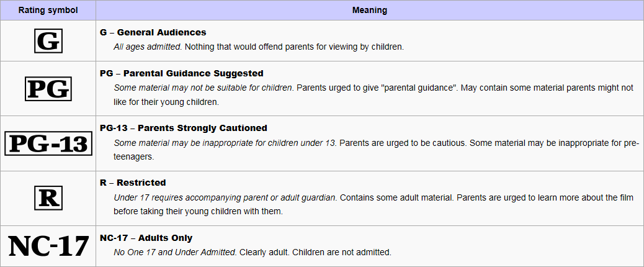Click the 'Rating symbol' column header
Screen dimensions: 644x267
click(x=48, y=11)
